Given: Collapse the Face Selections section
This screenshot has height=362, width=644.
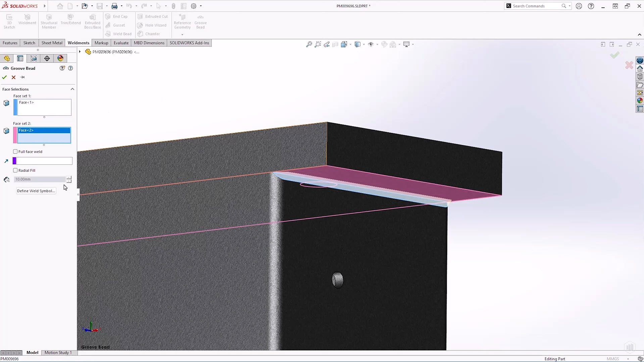Looking at the screenshot, I should (x=72, y=89).
